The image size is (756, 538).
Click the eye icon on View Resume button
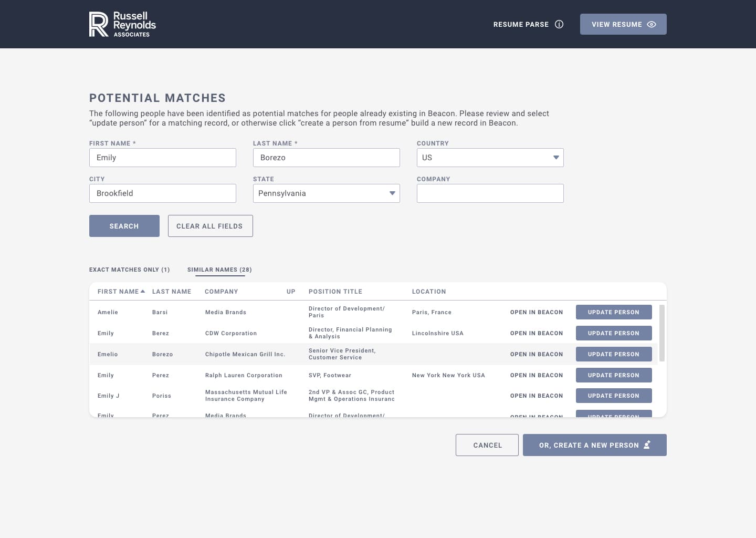(x=651, y=24)
